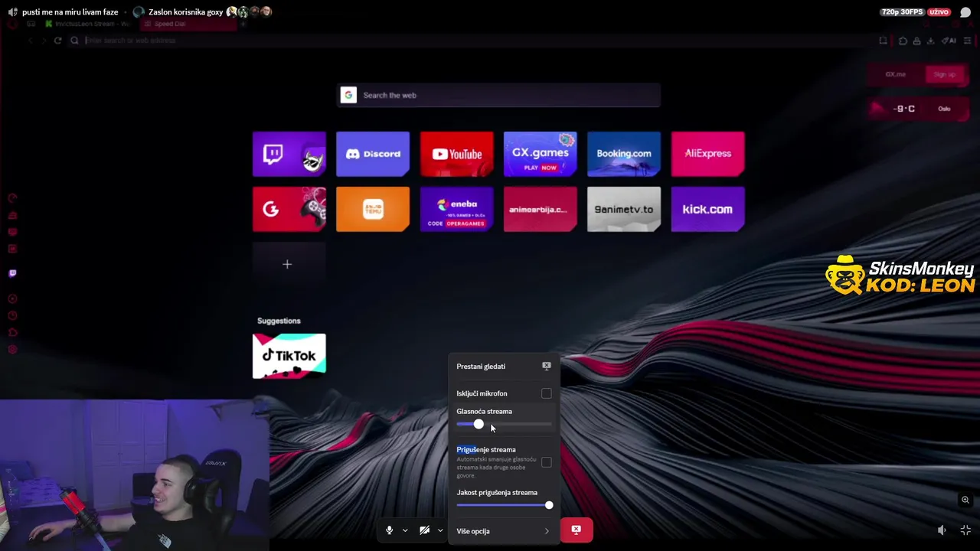Click the Suggestions heading
This screenshot has width=980, height=551.
[x=279, y=321]
